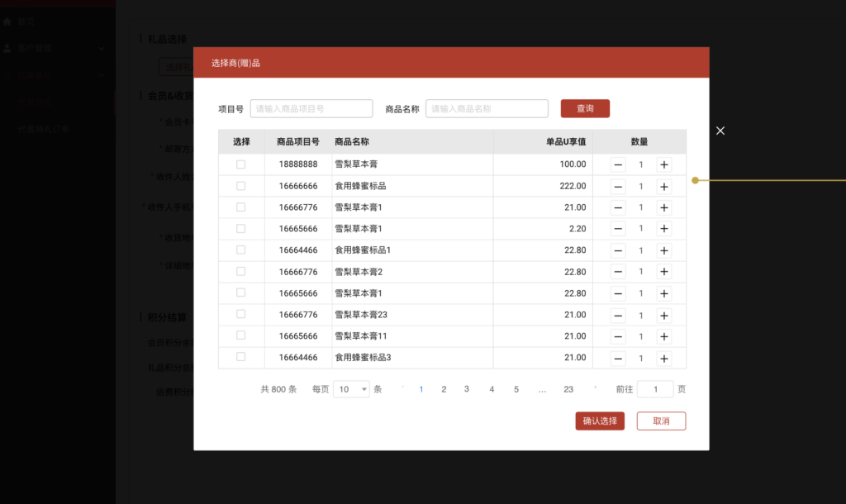Screen dimensions: 846x504
Task: Minus button for 22.80 priced 雪梨草本膏1
Action: (x=618, y=293)
